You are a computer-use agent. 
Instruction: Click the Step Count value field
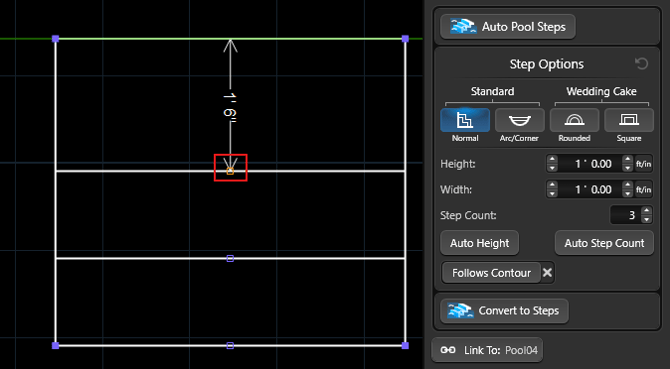626,215
